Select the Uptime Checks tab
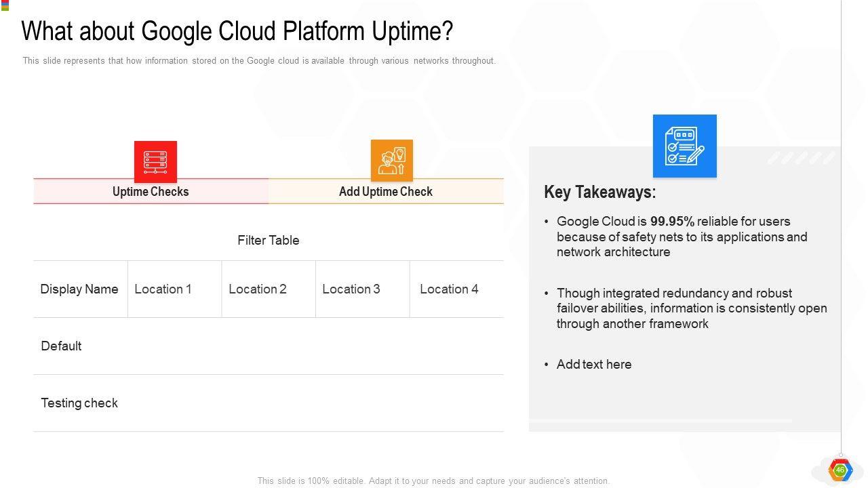 (151, 192)
